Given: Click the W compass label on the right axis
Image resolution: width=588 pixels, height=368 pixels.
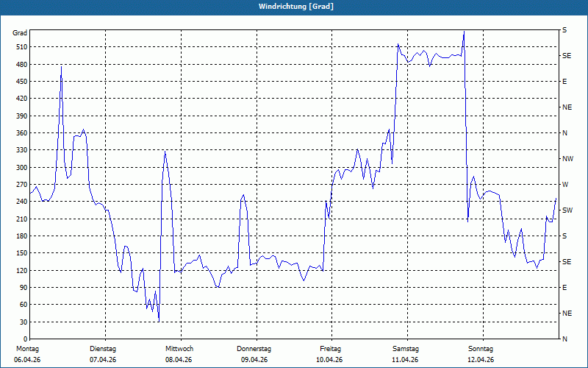Looking at the screenshot, I should (x=565, y=185).
